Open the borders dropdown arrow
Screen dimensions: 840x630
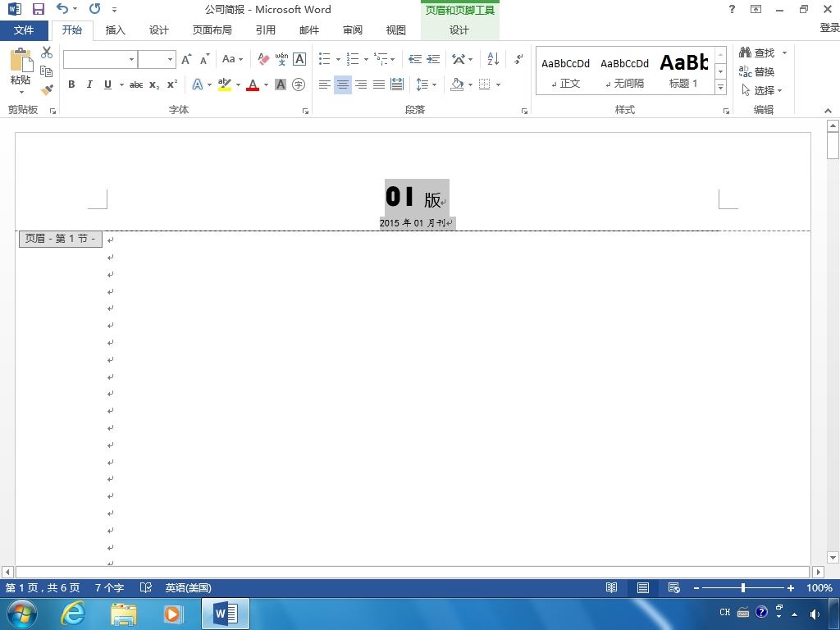pyautogui.click(x=498, y=84)
